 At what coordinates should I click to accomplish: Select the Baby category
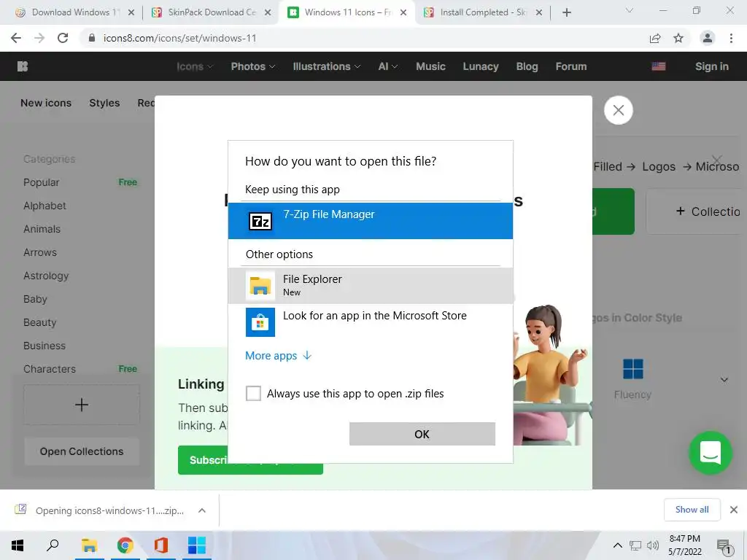pyautogui.click(x=35, y=299)
